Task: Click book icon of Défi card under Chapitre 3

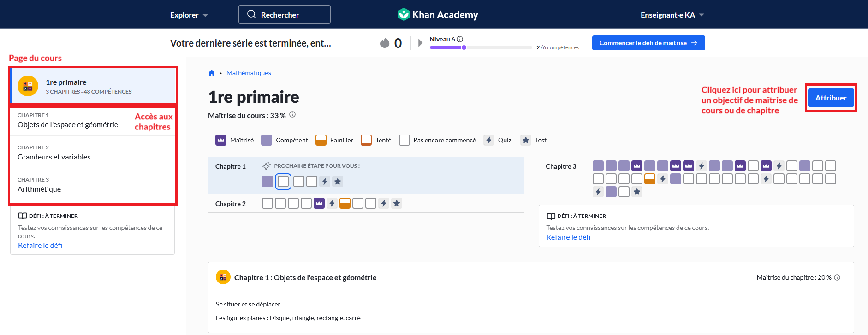Action: pyautogui.click(x=551, y=216)
